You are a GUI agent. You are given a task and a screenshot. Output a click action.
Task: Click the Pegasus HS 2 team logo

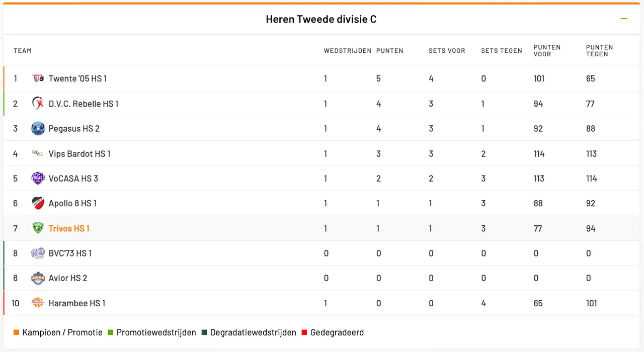coord(38,129)
